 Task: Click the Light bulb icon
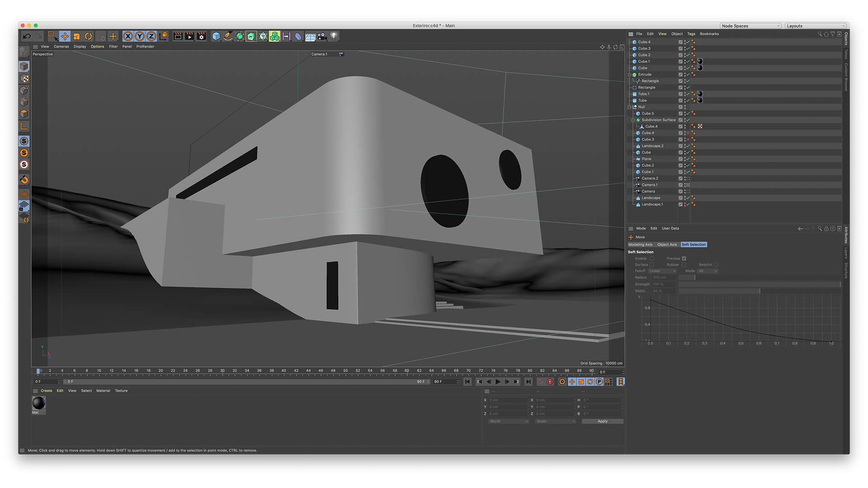[x=334, y=37]
